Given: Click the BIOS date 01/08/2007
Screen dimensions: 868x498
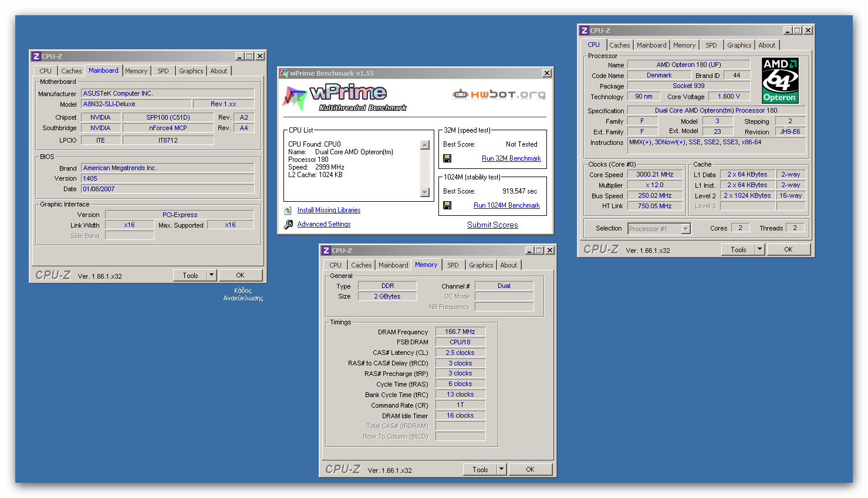Looking at the screenshot, I should [167, 189].
